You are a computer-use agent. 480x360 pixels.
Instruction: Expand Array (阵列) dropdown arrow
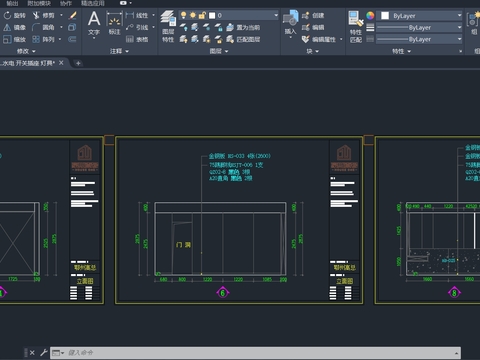[x=60, y=39]
